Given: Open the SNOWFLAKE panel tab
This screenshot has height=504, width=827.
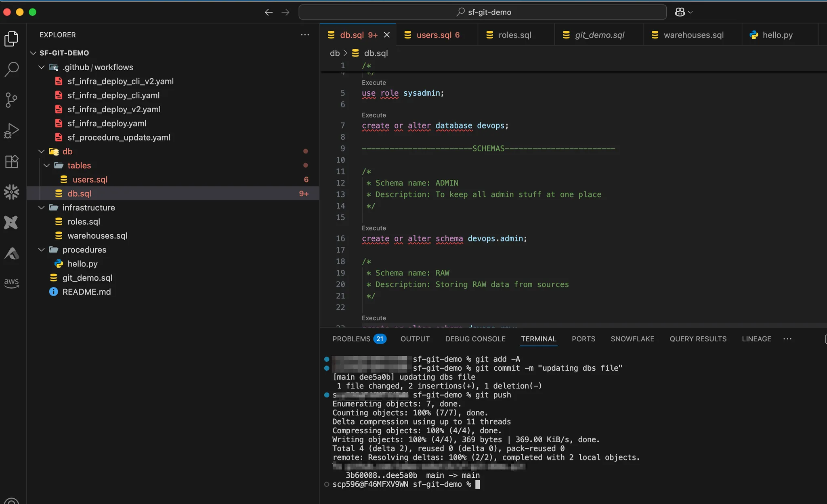Looking at the screenshot, I should tap(632, 339).
